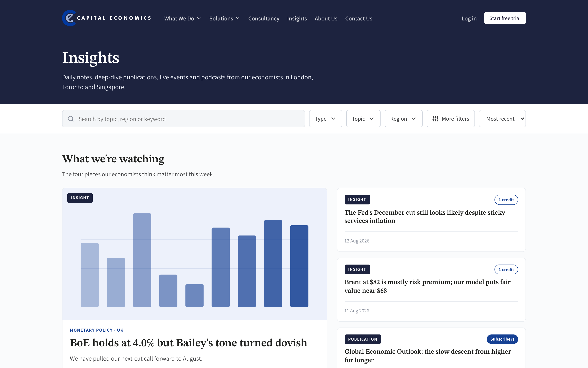Click the Log in link
Image resolution: width=588 pixels, height=368 pixels.
pos(469,18)
